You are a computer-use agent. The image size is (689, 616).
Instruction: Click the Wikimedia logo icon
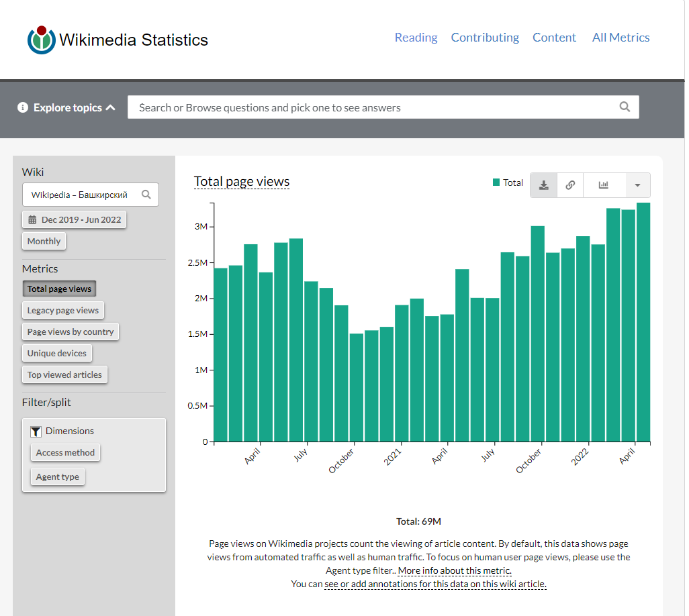point(42,40)
